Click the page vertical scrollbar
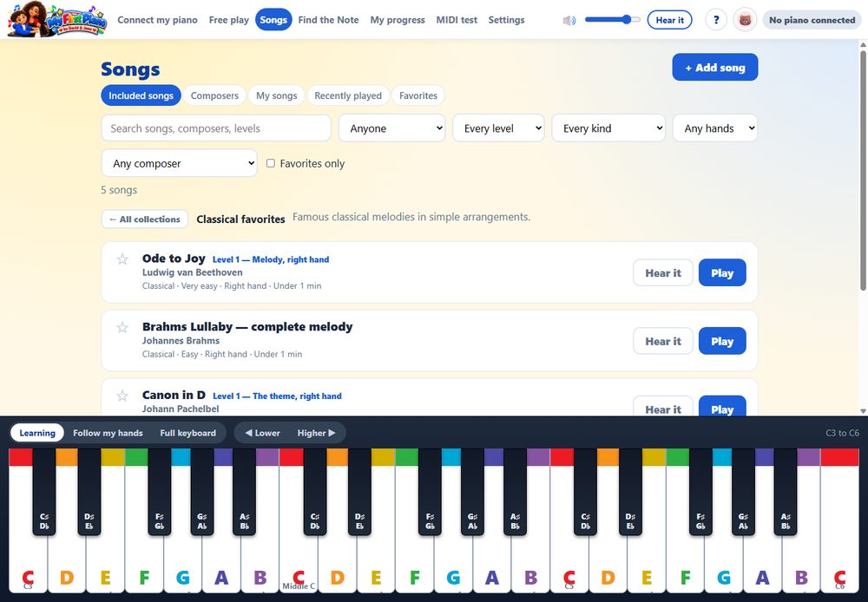Image resolution: width=868 pixels, height=602 pixels. [863, 170]
